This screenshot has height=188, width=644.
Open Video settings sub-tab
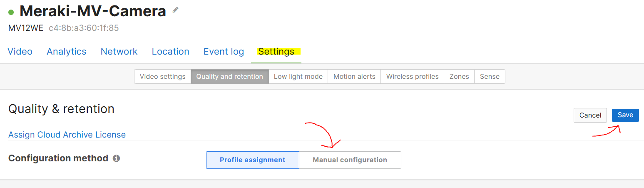[162, 77]
